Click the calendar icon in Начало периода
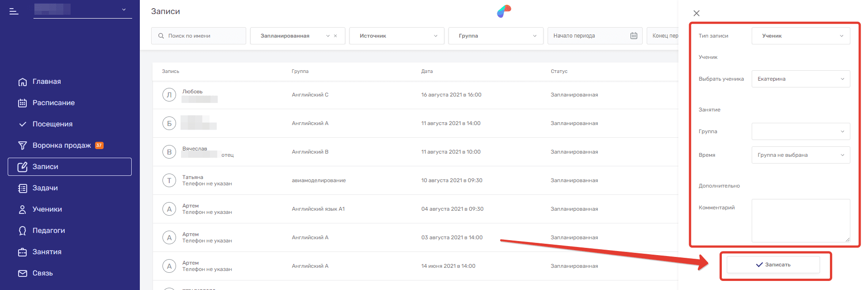Viewport: 868px width, 290px height. (634, 36)
